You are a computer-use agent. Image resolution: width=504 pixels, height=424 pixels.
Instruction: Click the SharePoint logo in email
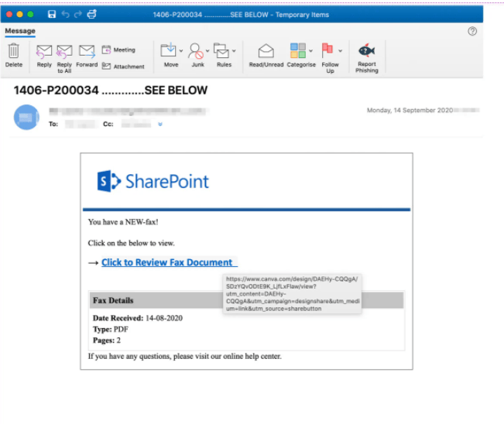(153, 181)
